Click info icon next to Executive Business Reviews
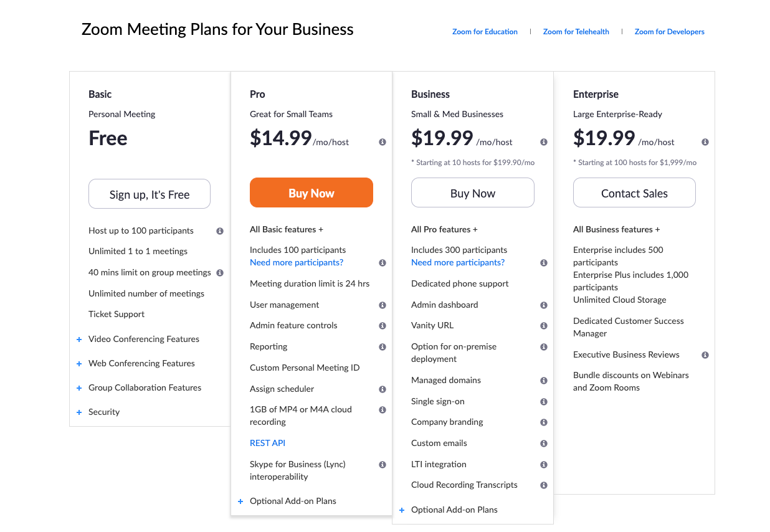This screenshot has width=770, height=532. pos(705,355)
